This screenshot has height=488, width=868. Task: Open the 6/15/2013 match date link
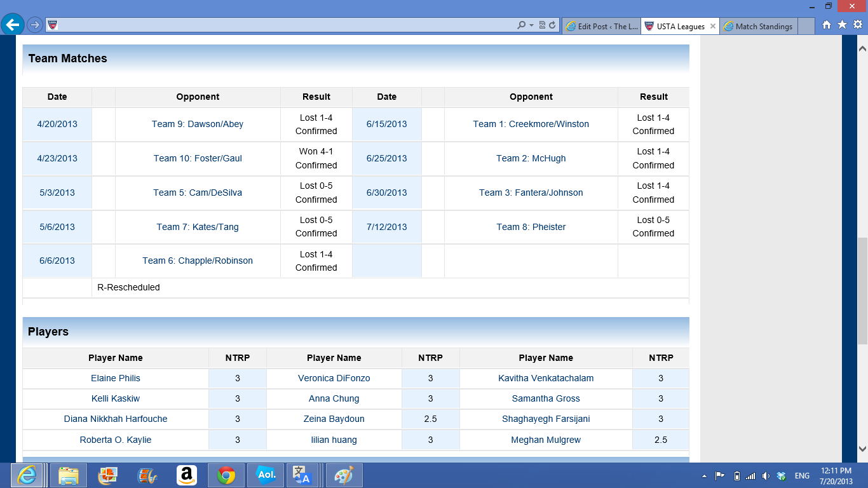click(386, 124)
